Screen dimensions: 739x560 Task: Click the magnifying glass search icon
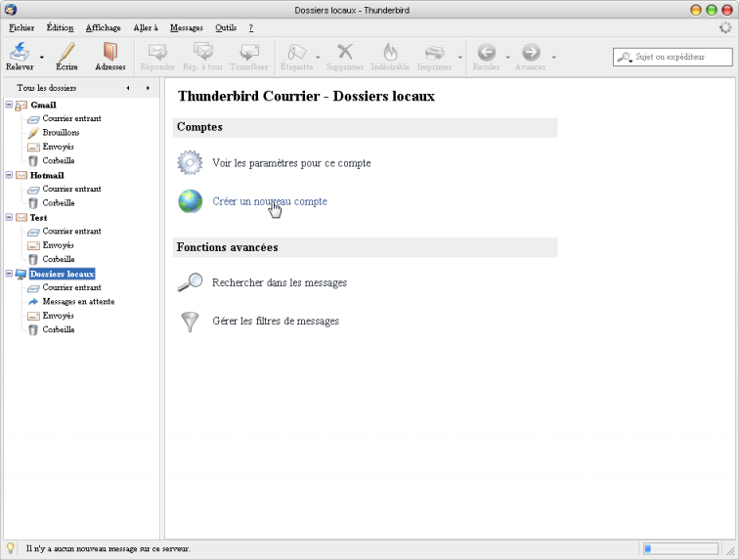(x=190, y=281)
